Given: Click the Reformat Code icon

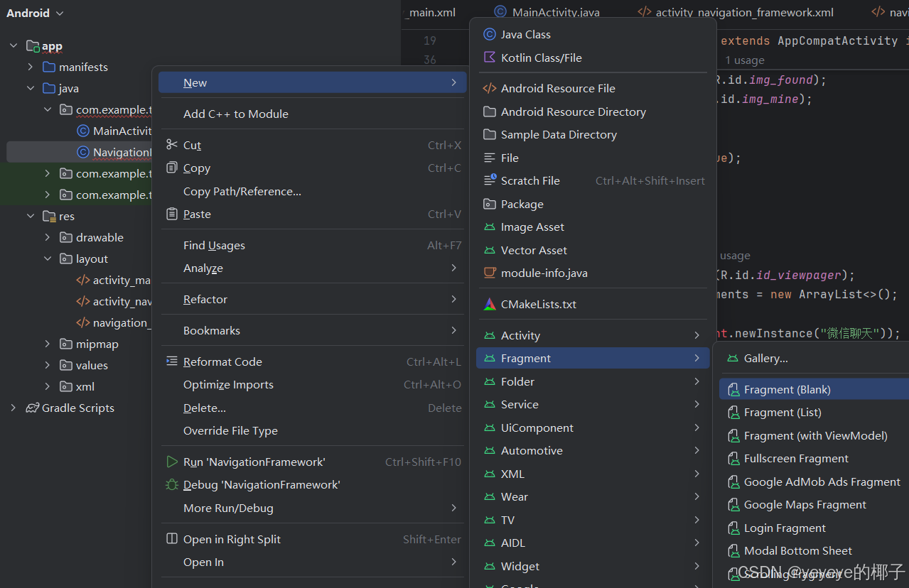Looking at the screenshot, I should click(171, 361).
